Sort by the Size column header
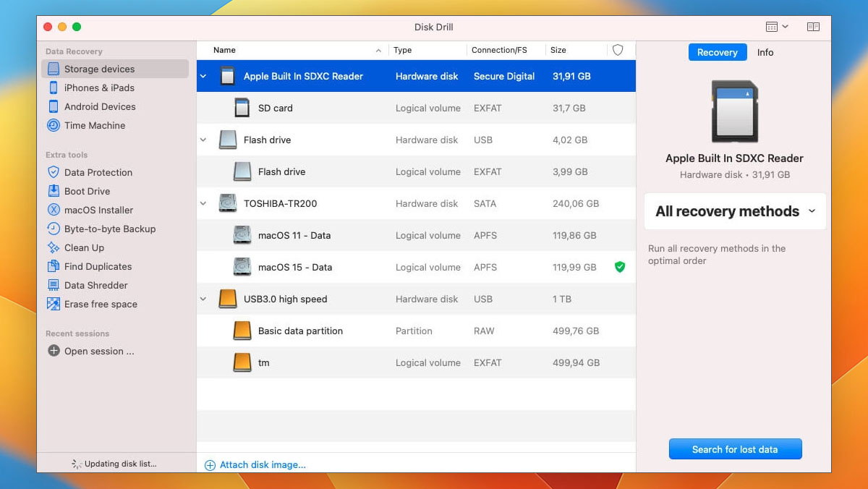The width and height of the screenshot is (868, 489). pyautogui.click(x=576, y=50)
